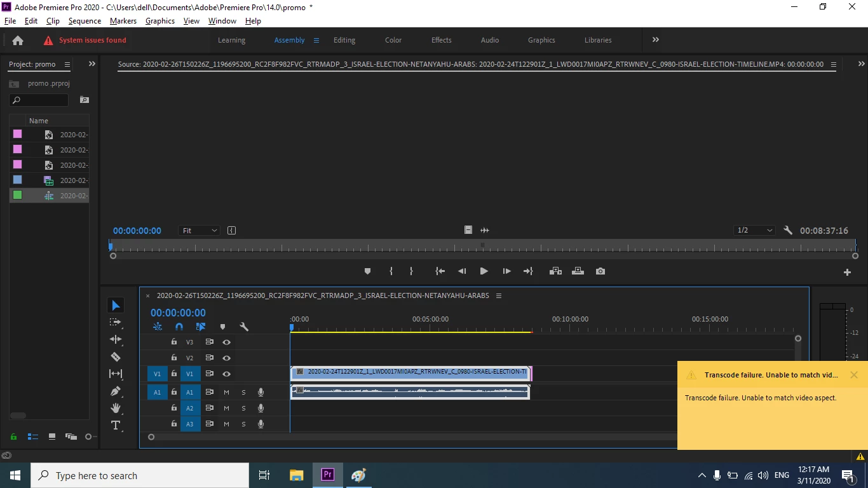
Task: Open the Graphics menu in menu bar
Action: pyautogui.click(x=160, y=21)
